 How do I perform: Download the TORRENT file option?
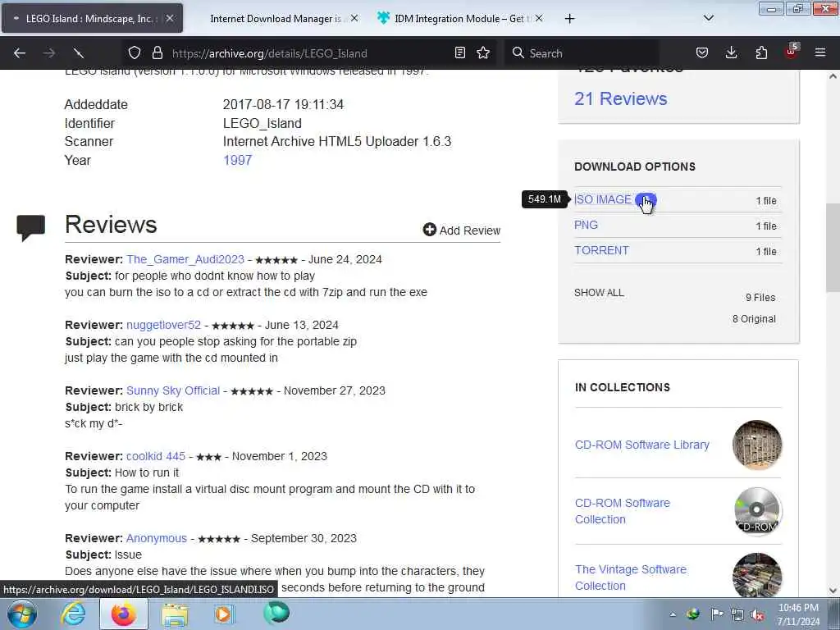point(601,250)
